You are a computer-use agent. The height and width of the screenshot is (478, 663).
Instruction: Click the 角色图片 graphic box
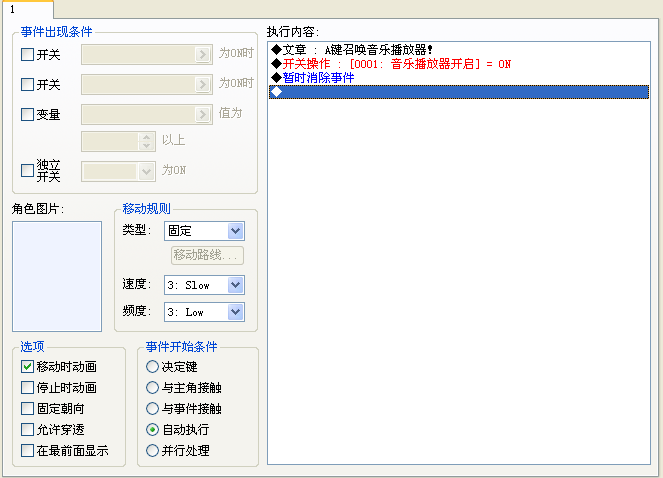[x=57, y=276]
